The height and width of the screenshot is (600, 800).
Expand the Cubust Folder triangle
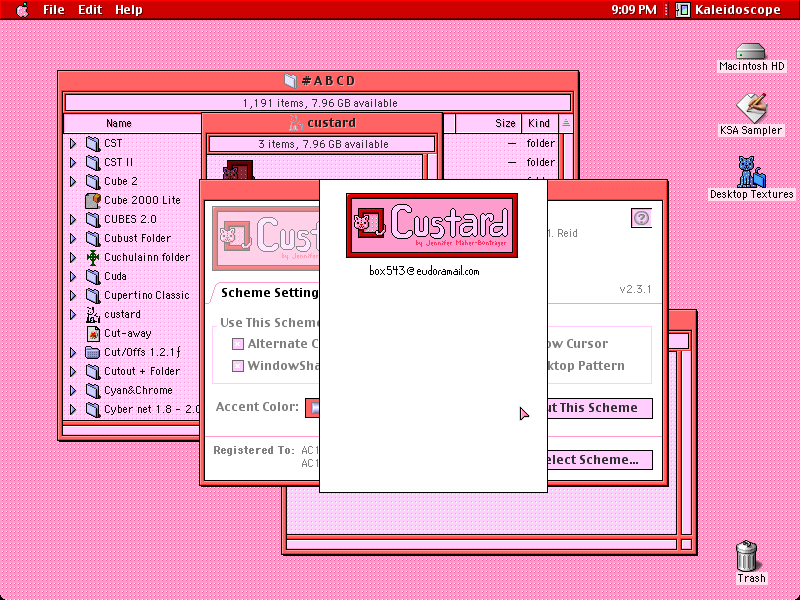[x=73, y=238]
